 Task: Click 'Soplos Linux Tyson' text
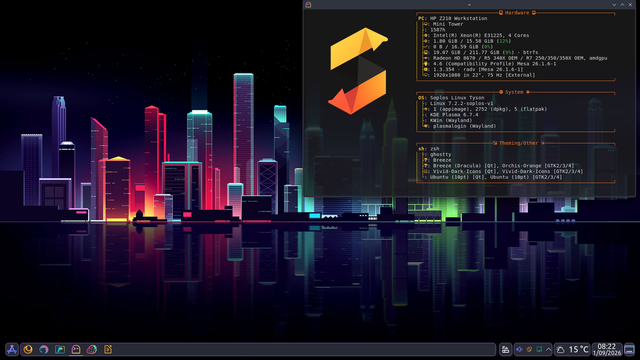click(x=457, y=98)
